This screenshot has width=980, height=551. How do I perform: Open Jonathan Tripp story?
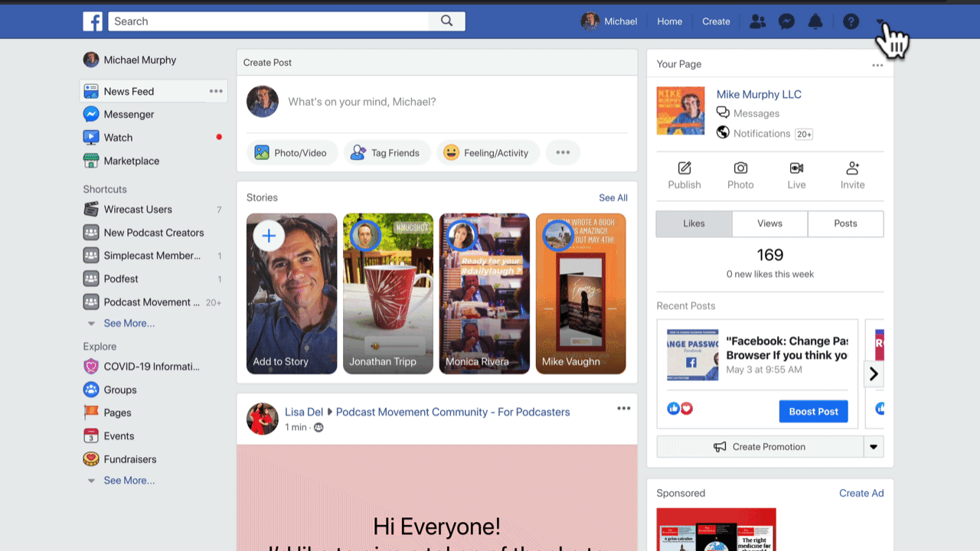(x=388, y=294)
